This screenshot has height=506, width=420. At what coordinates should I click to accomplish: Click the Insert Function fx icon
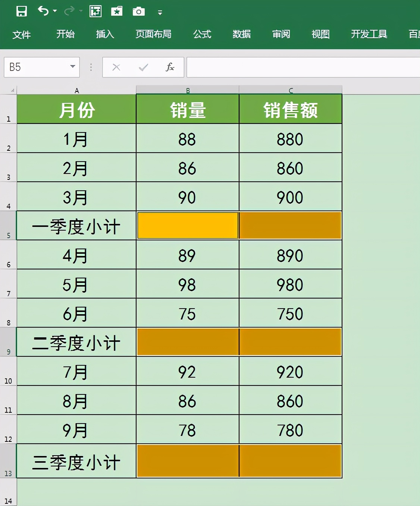[170, 67]
